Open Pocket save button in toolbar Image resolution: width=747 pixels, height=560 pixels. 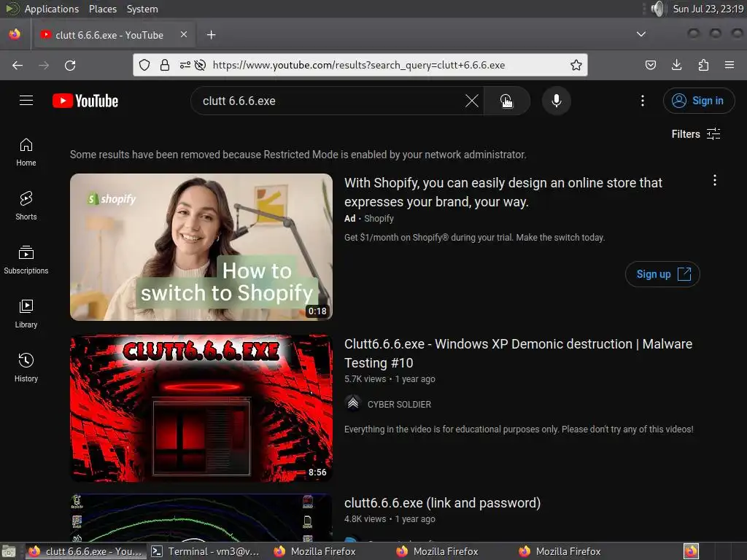click(650, 65)
